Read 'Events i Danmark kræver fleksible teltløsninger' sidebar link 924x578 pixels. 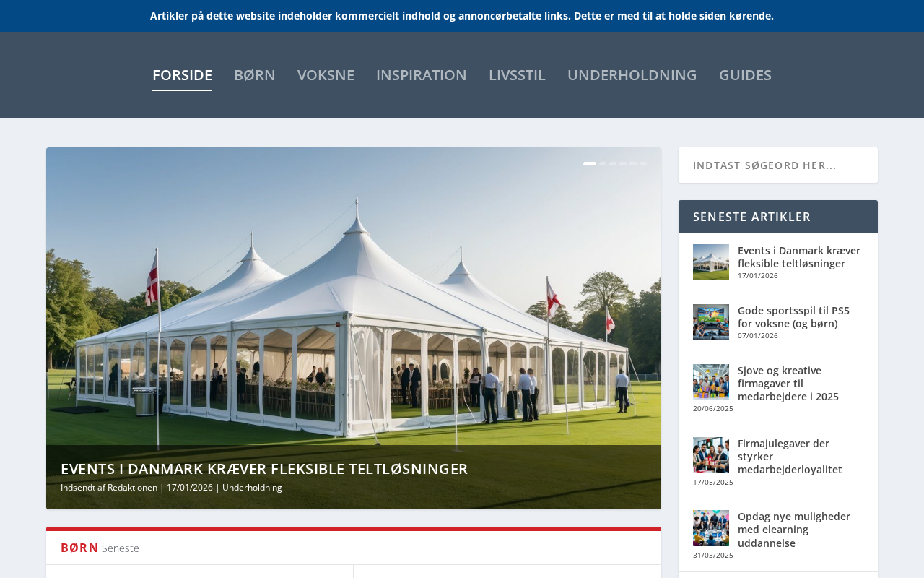(x=799, y=257)
